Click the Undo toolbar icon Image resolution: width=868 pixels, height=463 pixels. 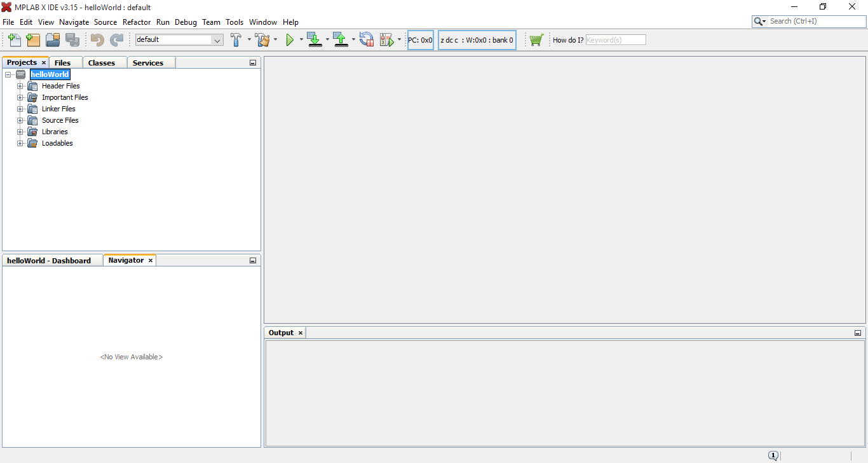point(96,39)
